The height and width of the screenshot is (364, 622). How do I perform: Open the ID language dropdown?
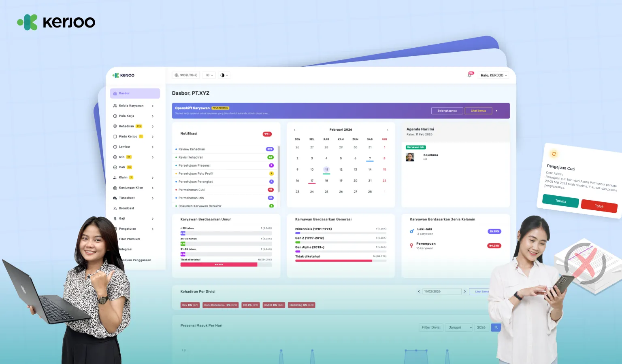pyautogui.click(x=209, y=75)
